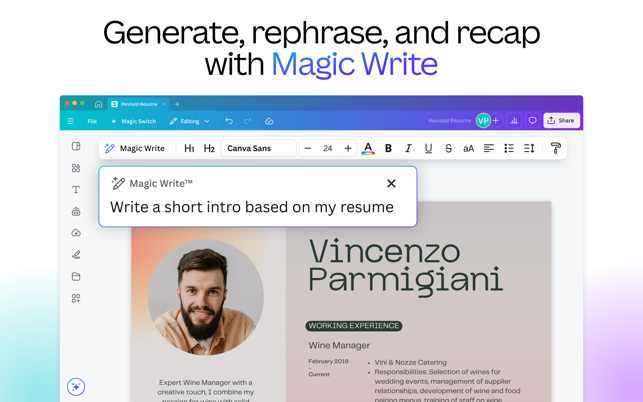The width and height of the screenshot is (643, 402).
Task: Open the Canva Sans font dropdown
Action: click(258, 148)
